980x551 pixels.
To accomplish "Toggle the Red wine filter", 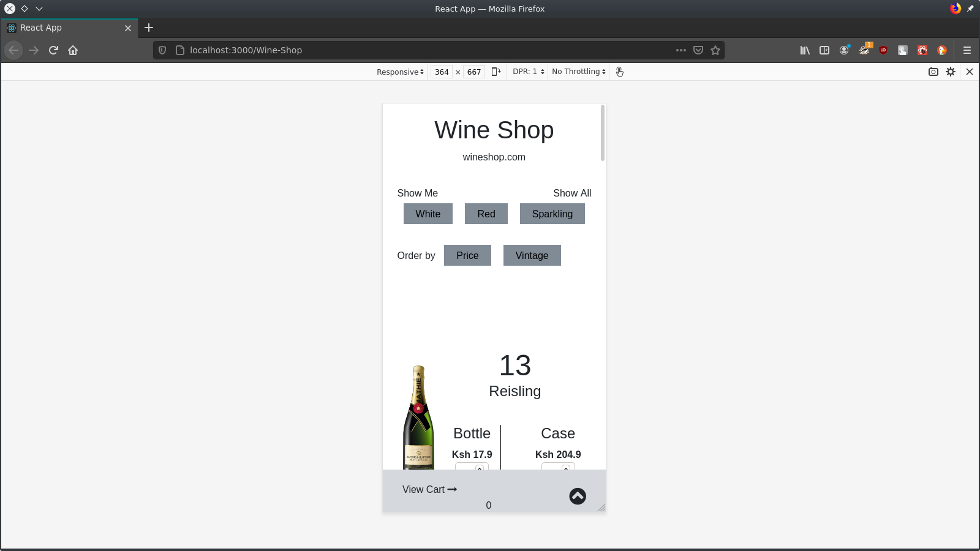I will pyautogui.click(x=486, y=214).
